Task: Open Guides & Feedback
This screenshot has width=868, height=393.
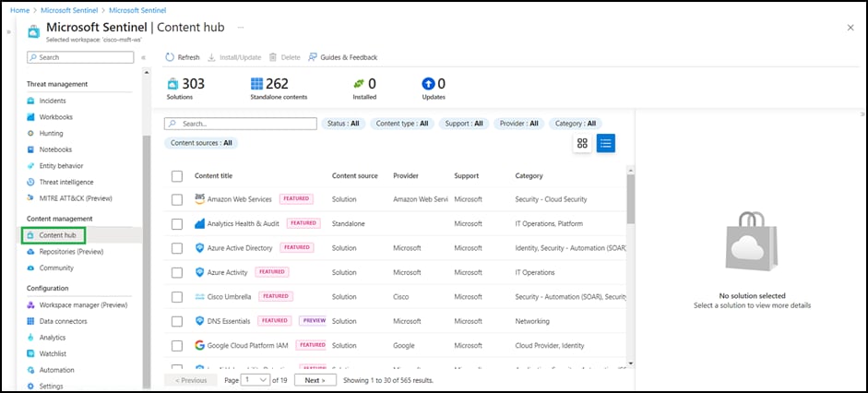Action: [x=342, y=57]
